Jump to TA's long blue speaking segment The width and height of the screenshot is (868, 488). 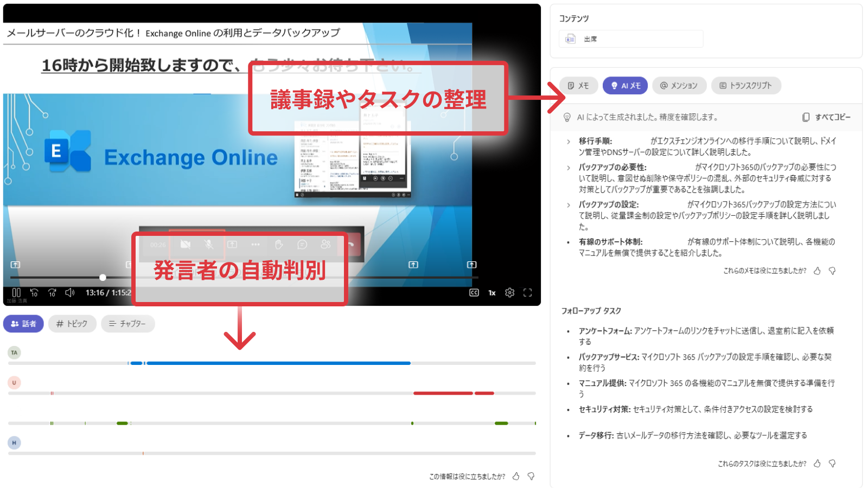(x=278, y=363)
